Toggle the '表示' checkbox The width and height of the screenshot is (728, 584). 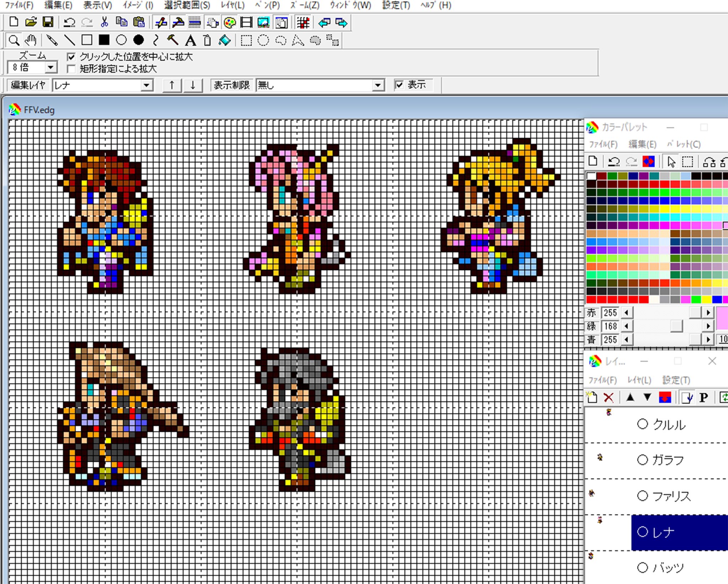coord(399,85)
